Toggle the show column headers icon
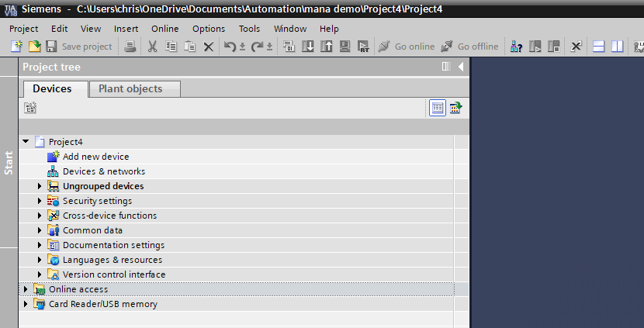Viewport: 644px width, 328px height. tap(438, 108)
